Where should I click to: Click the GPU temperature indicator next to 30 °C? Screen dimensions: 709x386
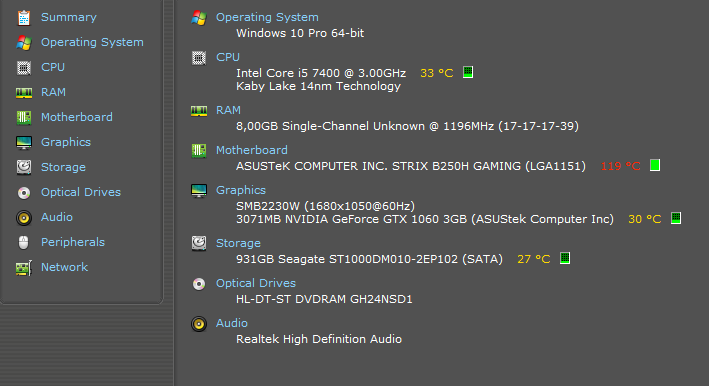[x=676, y=218]
